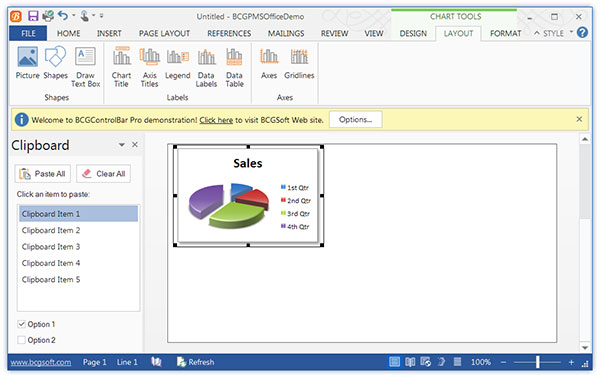The width and height of the screenshot is (600, 375).
Task: Switch to the DESIGN ribbon tab
Action: (x=413, y=34)
